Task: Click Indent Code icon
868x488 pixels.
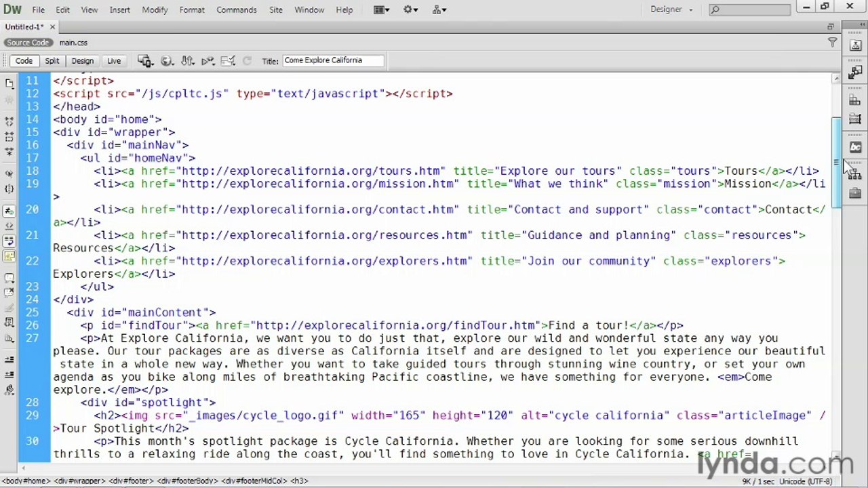Action: click(9, 360)
